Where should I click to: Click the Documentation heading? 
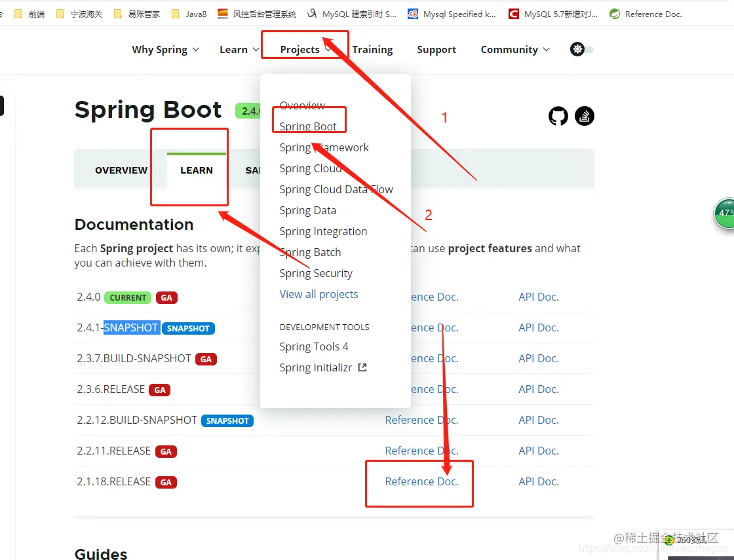[134, 225]
